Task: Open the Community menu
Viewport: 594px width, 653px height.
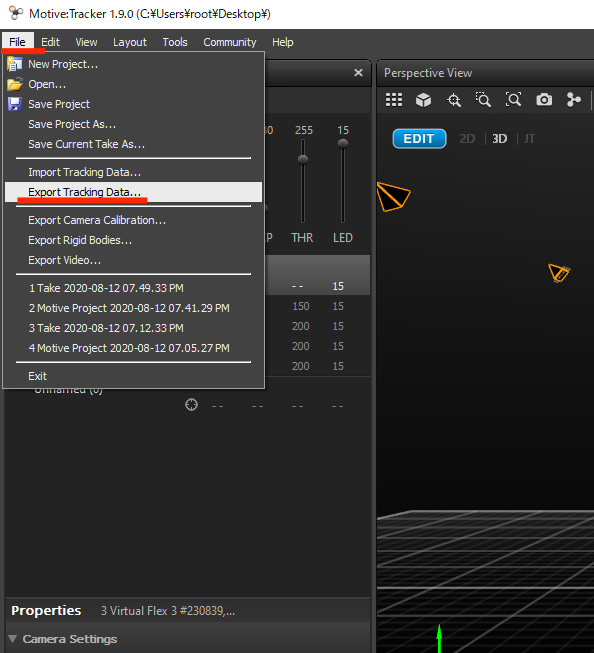Action: click(230, 42)
